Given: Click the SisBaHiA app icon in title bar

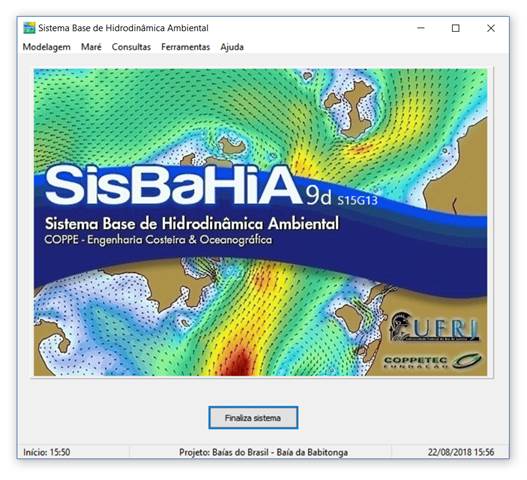Looking at the screenshot, I should tap(29, 28).
